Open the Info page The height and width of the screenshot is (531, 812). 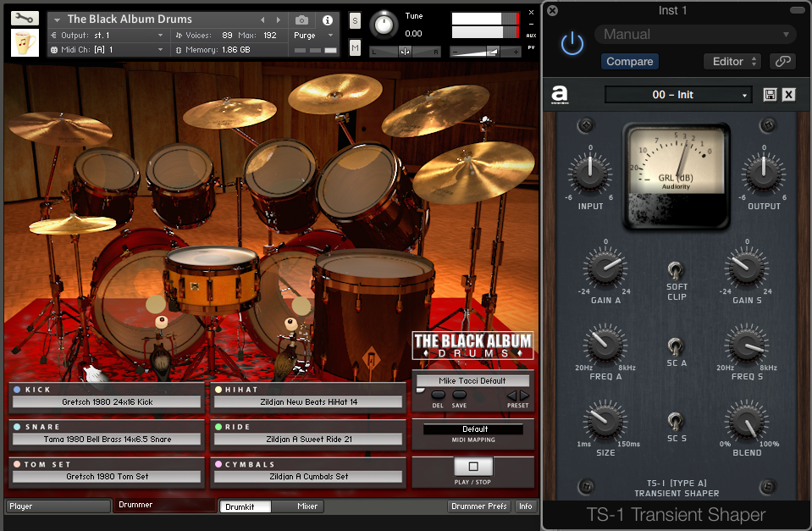526,506
